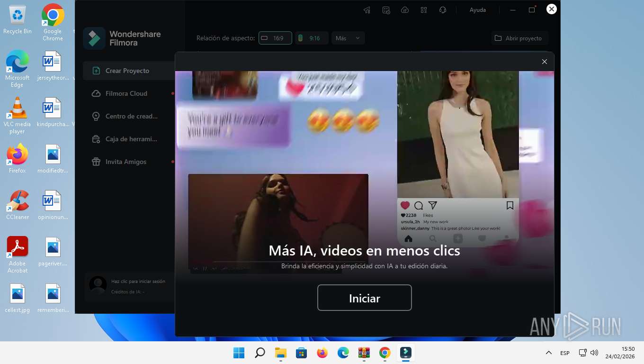Select the kindpurcha... Word document on desktop
This screenshot has width=644, height=364.
[53, 112]
